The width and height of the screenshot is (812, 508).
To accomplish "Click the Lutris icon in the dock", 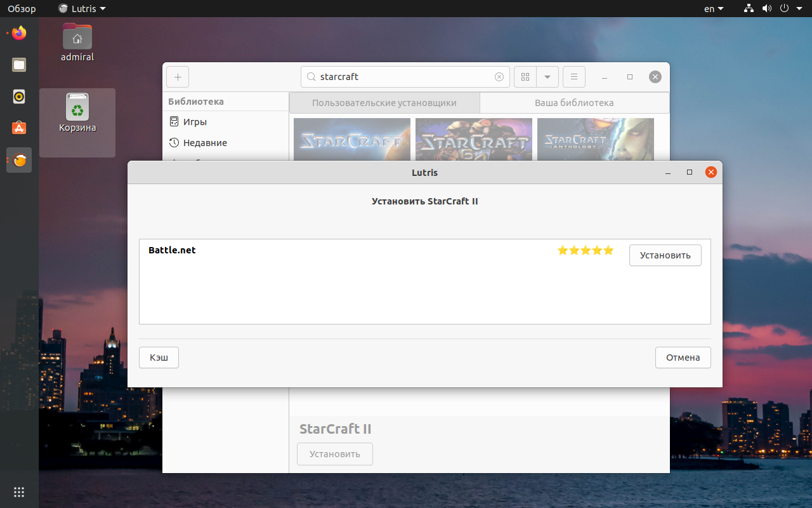I will (19, 161).
